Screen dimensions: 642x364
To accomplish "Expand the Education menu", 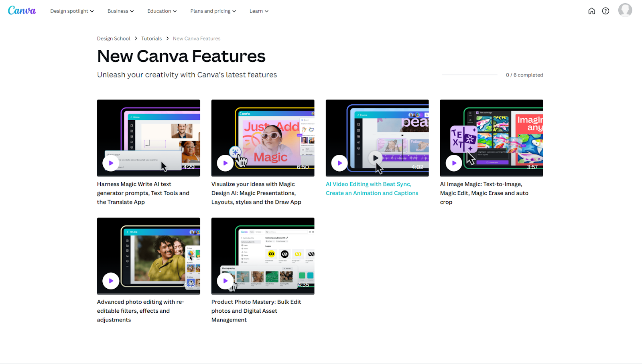I will click(162, 11).
